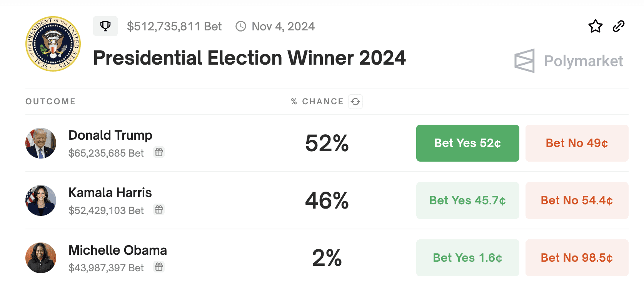Image resolution: width=644 pixels, height=294 pixels.
Task: Toggle the % chance refresh switch icon
Action: tap(355, 102)
